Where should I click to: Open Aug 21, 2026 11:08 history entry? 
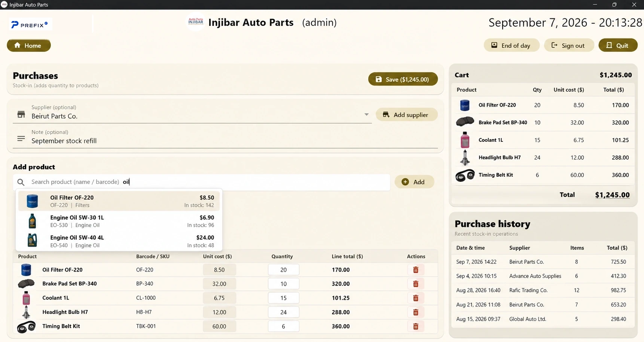[543, 305]
